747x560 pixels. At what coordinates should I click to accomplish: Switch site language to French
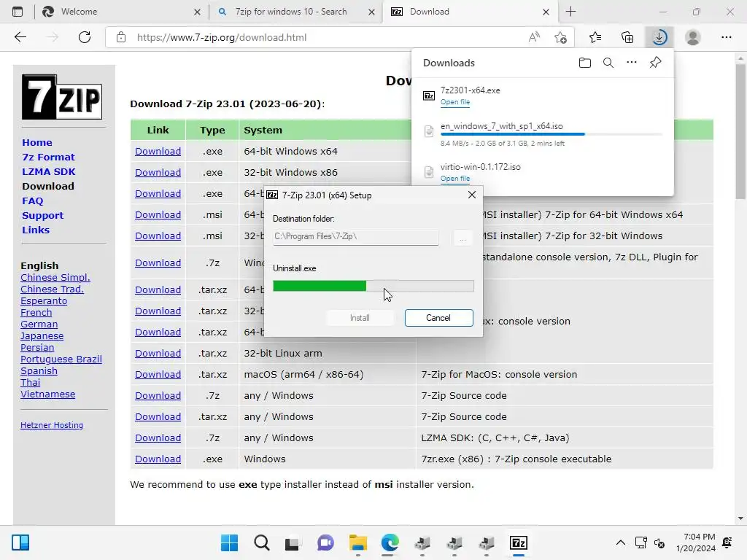[36, 312]
